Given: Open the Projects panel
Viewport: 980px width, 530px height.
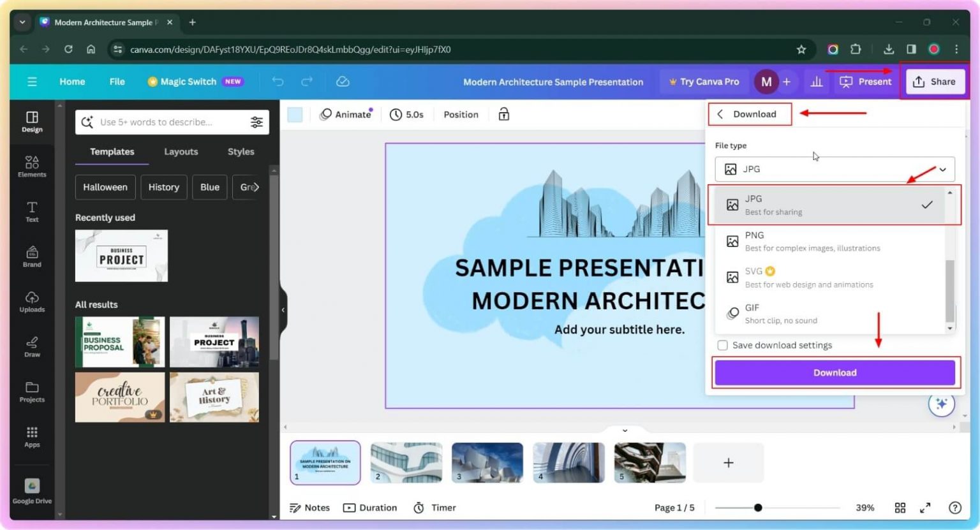Looking at the screenshot, I should tap(32, 392).
